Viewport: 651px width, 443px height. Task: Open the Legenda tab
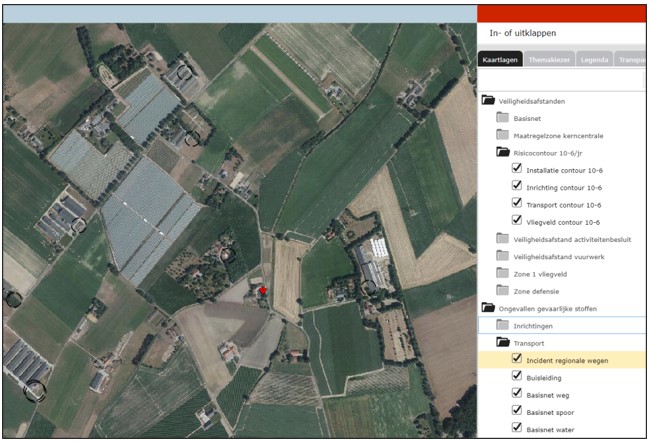[594, 60]
